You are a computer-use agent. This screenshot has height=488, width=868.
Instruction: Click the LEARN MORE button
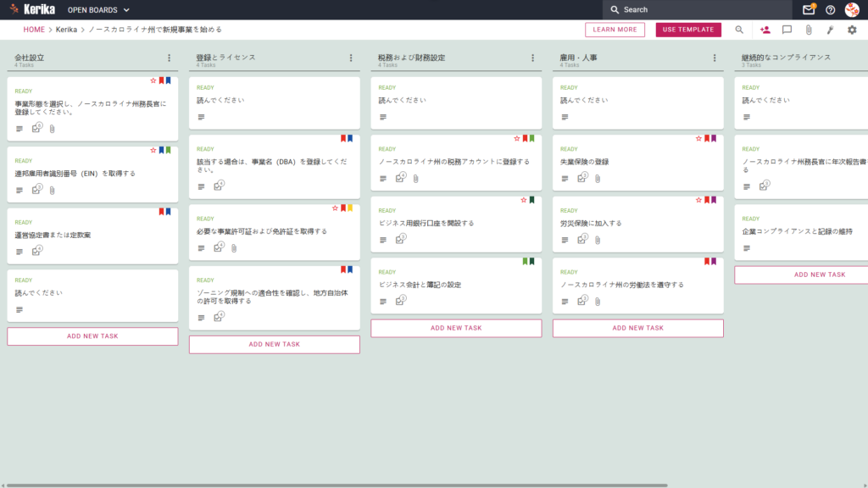615,30
